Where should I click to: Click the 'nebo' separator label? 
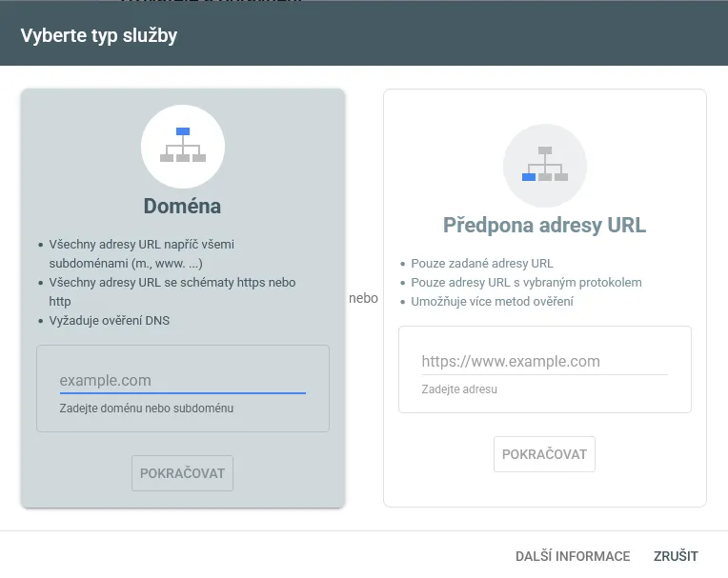pyautogui.click(x=363, y=298)
